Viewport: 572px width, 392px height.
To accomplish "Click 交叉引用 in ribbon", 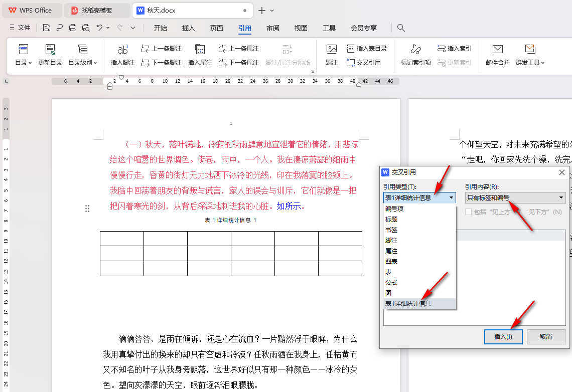I will [364, 62].
